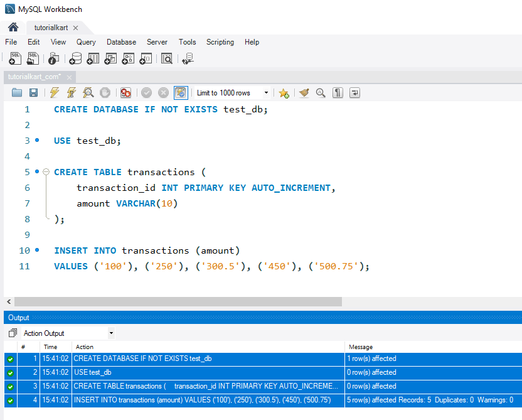Viewport: 522px width, 420px height.
Task: Reconnect to DBMS icon
Action: coord(188,58)
